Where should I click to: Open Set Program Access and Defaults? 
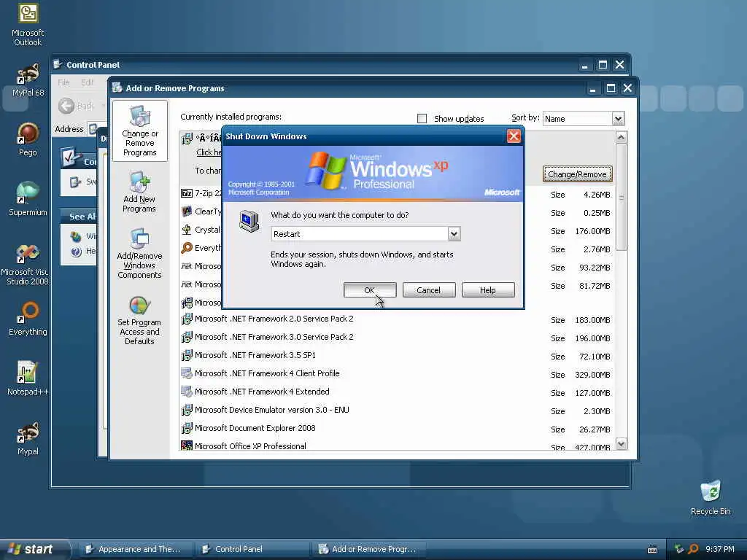coord(139,320)
